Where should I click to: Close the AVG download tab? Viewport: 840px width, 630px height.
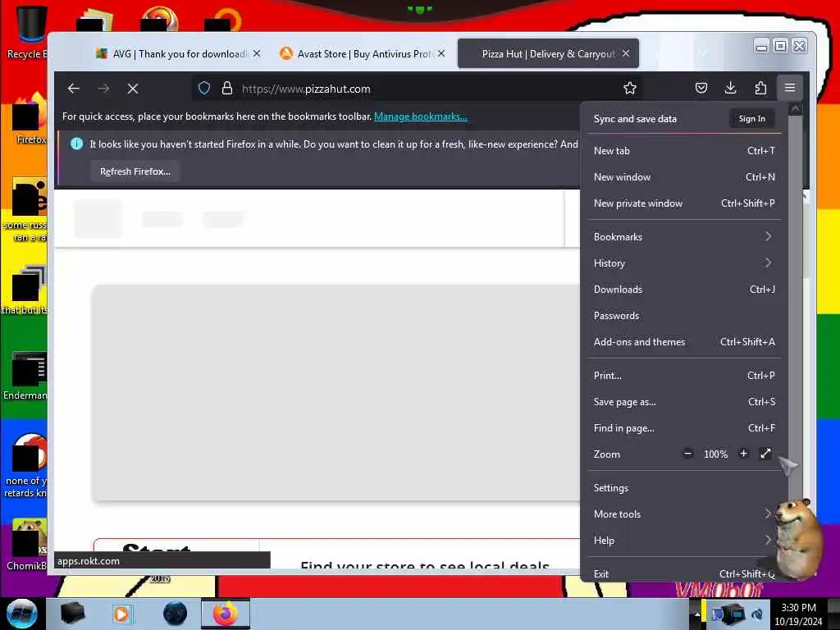(x=257, y=53)
